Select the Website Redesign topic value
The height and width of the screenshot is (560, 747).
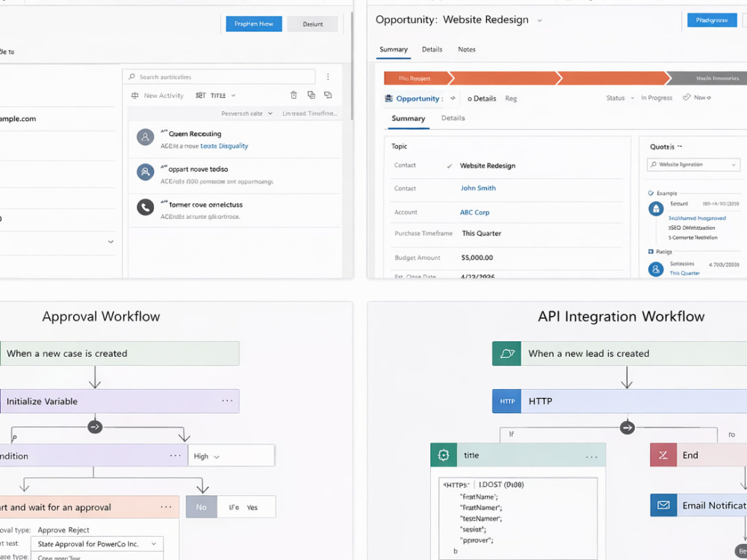[487, 166]
